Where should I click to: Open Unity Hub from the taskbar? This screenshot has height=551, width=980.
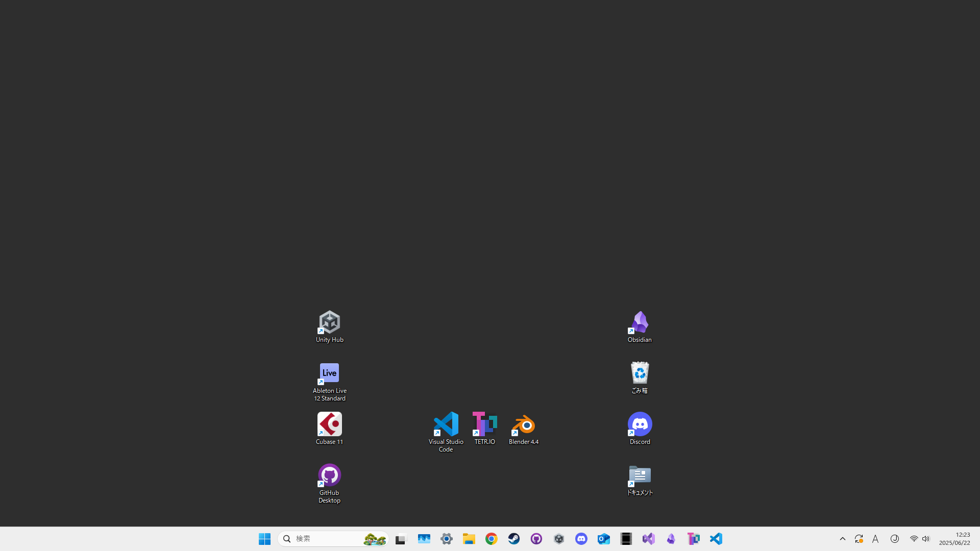pyautogui.click(x=559, y=539)
